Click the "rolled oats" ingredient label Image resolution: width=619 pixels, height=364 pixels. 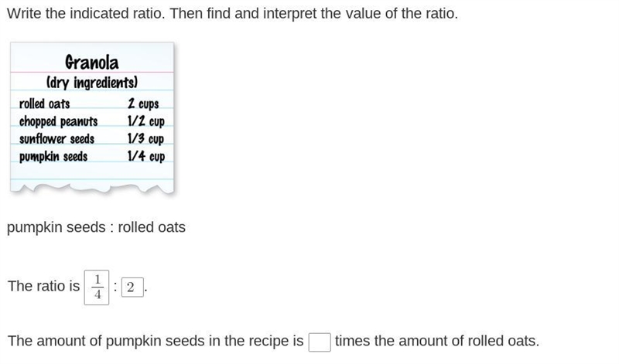[45, 104]
